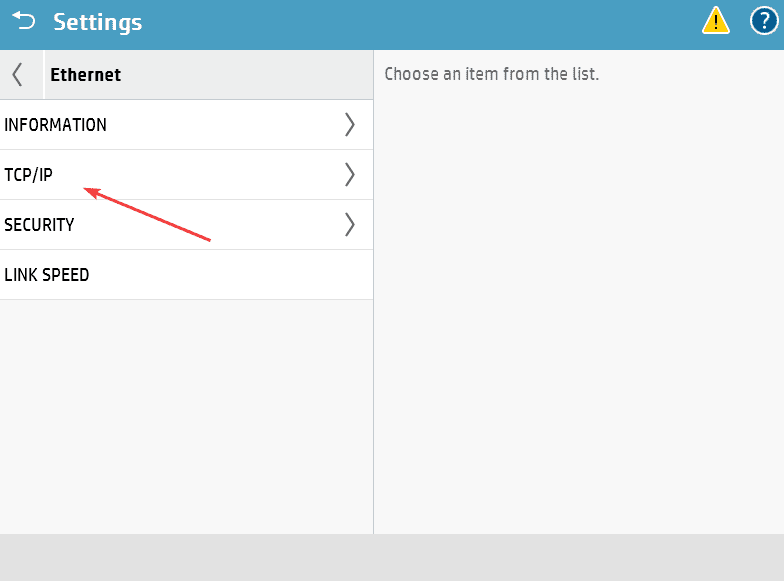This screenshot has width=784, height=581.
Task: Click the Ethernet header label
Action: click(x=86, y=75)
